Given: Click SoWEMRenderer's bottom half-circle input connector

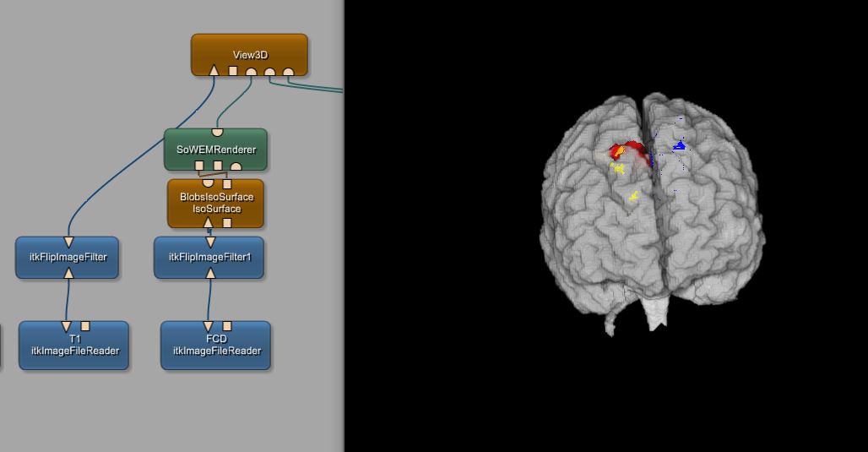Looking at the screenshot, I should pyautogui.click(x=236, y=166).
